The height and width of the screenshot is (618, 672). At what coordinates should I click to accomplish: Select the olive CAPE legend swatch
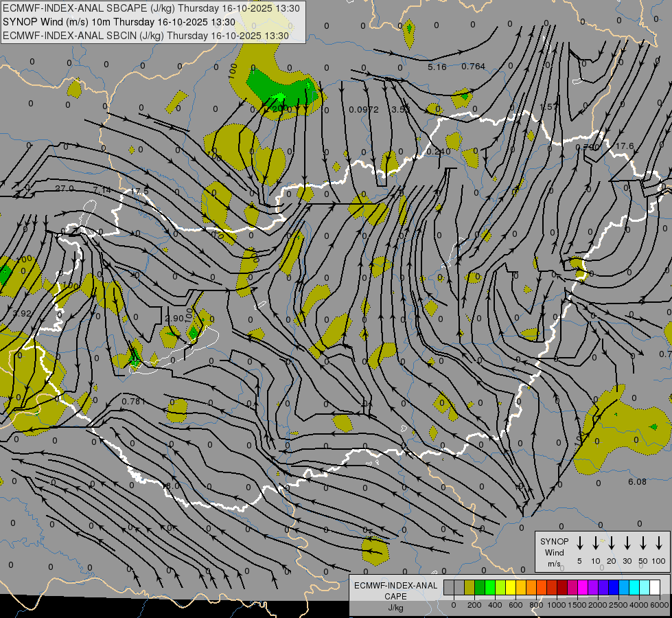470,587
